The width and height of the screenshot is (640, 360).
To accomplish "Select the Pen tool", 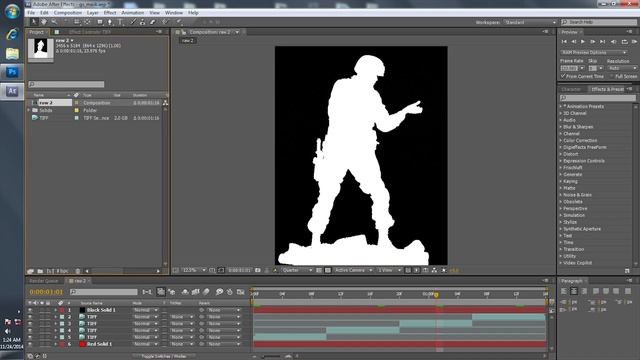I will click(109, 22).
